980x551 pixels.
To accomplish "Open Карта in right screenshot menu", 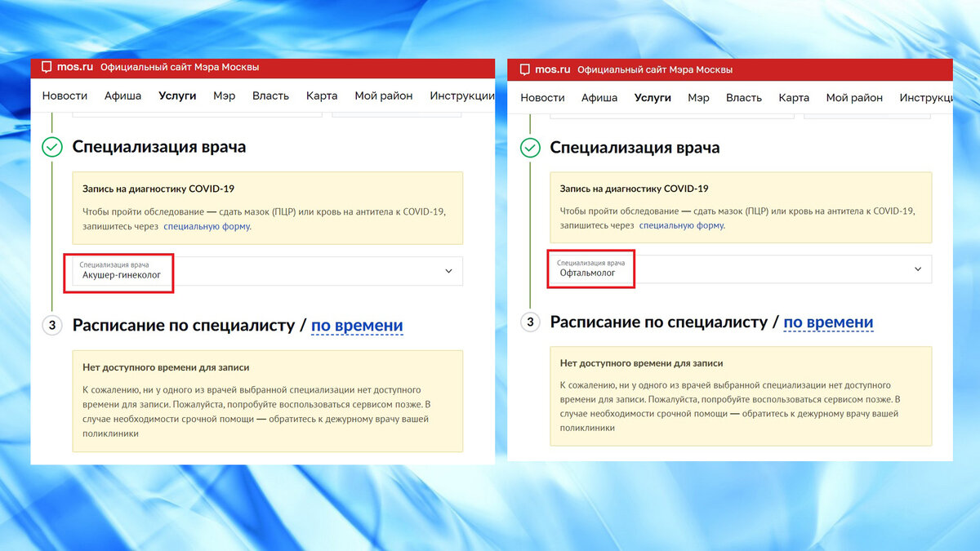I will click(794, 97).
